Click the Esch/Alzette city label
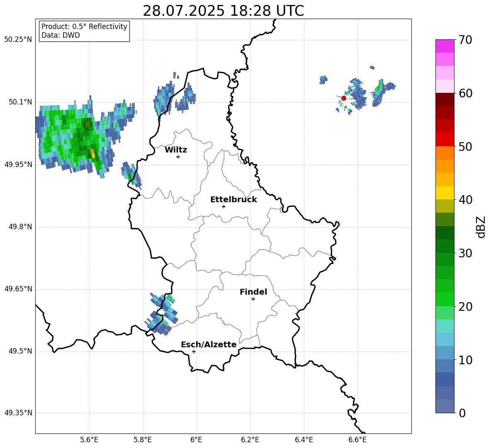This screenshot has width=491, height=448. click(x=209, y=345)
